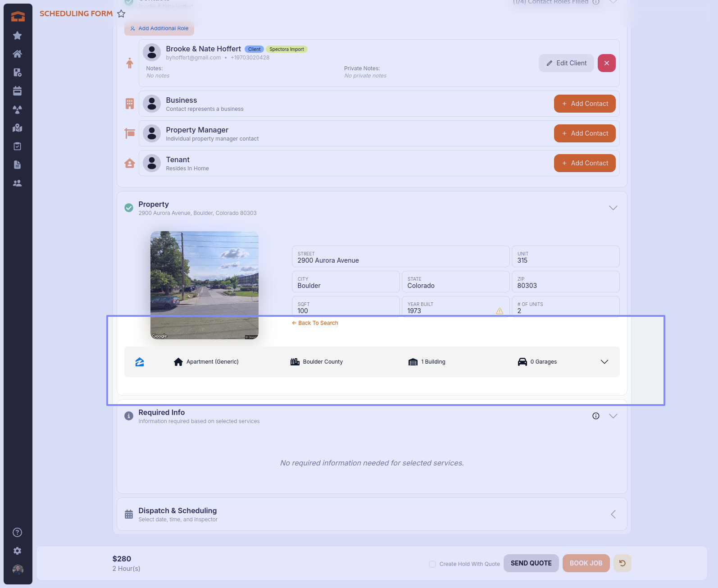The height and width of the screenshot is (588, 718).
Task: Click the Send Quote button
Action: coord(531,563)
